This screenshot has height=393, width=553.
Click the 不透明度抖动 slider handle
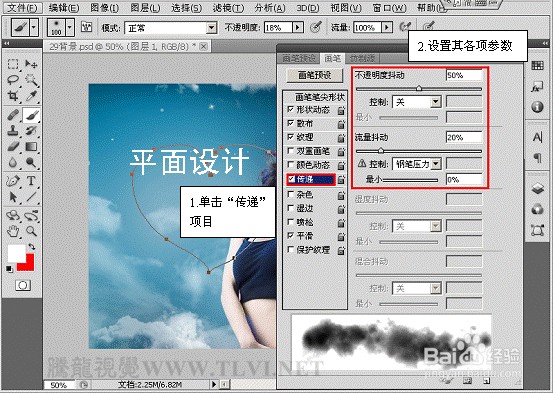pos(419,88)
